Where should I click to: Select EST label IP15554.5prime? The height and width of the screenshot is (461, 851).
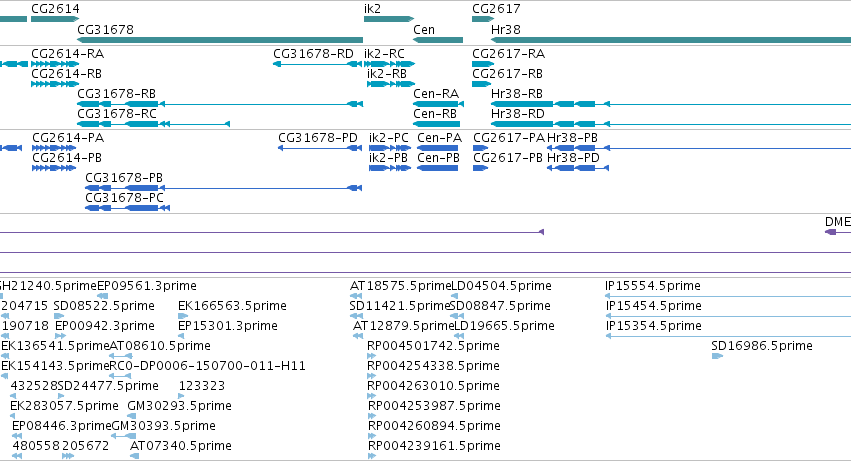(653, 286)
